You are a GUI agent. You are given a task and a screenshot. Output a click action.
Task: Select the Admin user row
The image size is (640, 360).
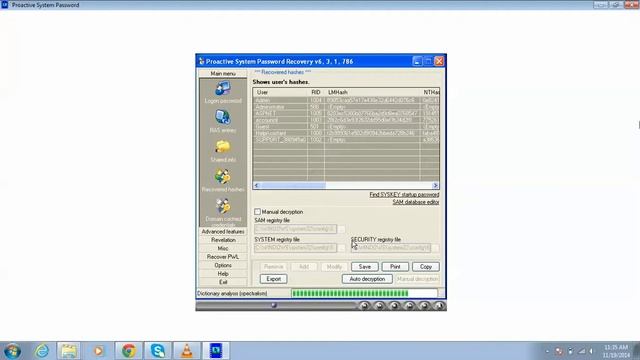(346, 100)
